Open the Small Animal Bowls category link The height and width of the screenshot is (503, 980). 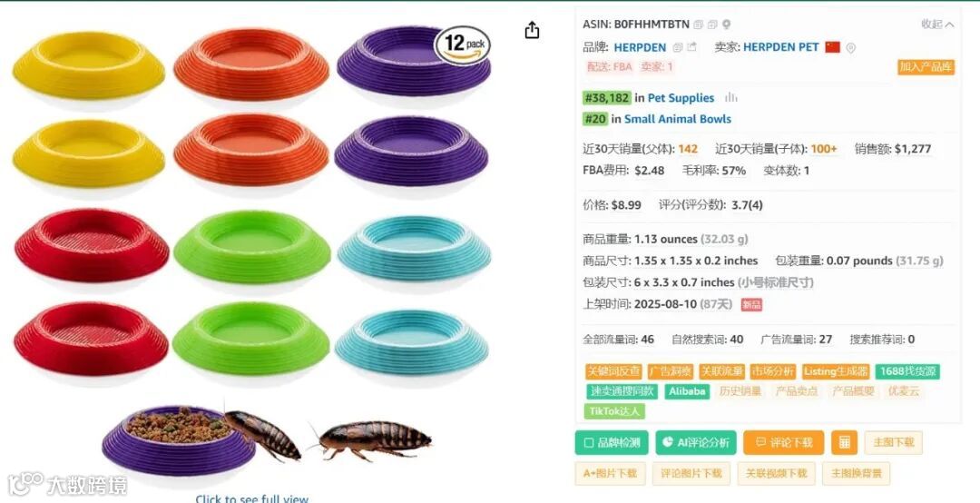click(678, 119)
